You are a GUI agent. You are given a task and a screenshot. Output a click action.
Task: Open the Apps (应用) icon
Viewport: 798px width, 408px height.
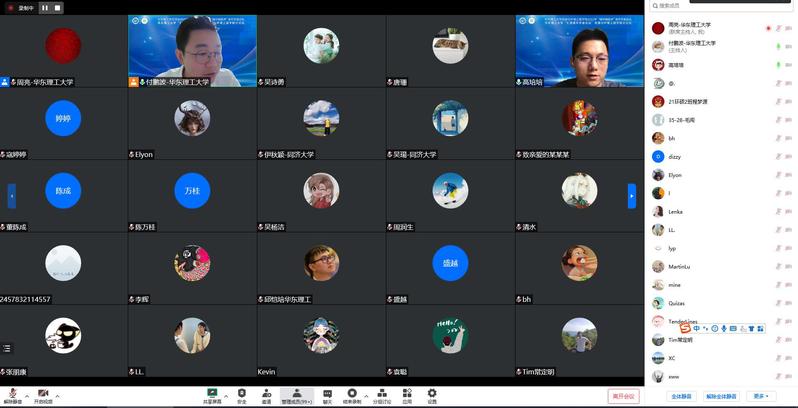click(407, 395)
